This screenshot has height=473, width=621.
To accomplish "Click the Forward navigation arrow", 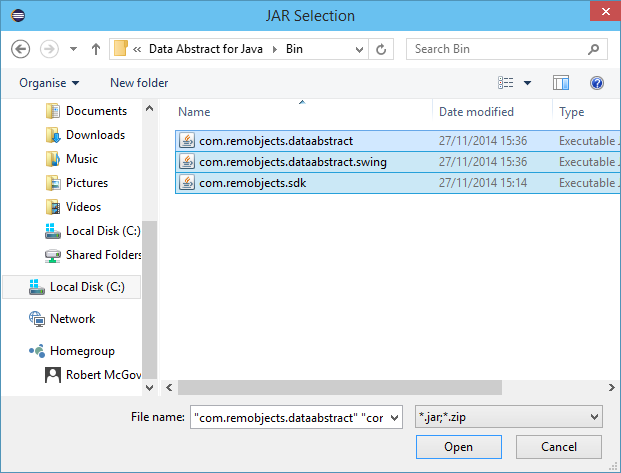I will [x=50, y=49].
